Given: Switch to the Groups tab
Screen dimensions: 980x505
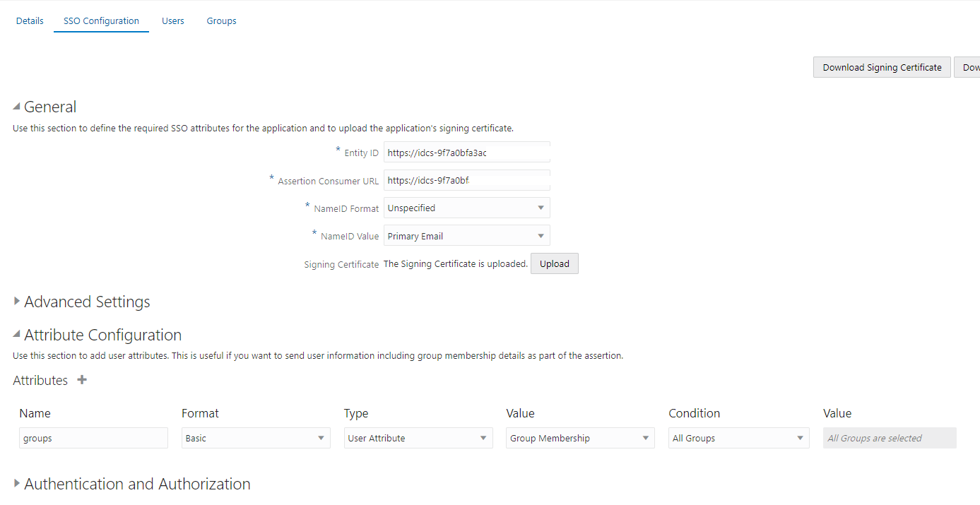Looking at the screenshot, I should pyautogui.click(x=221, y=20).
